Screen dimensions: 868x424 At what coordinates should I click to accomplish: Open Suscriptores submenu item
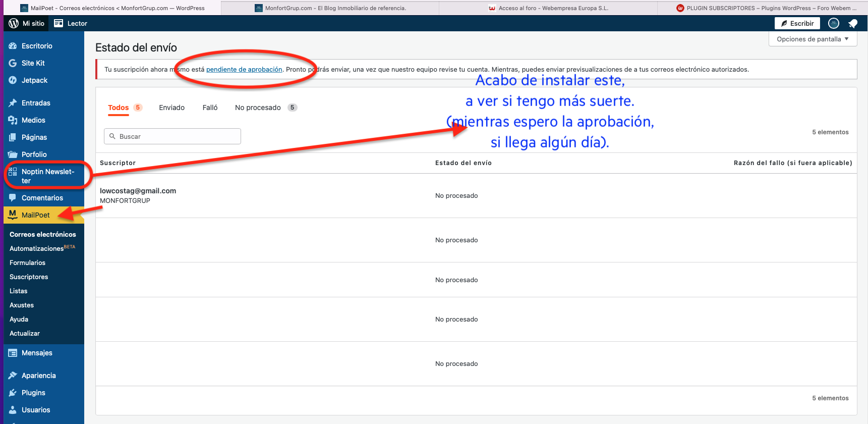coord(29,277)
